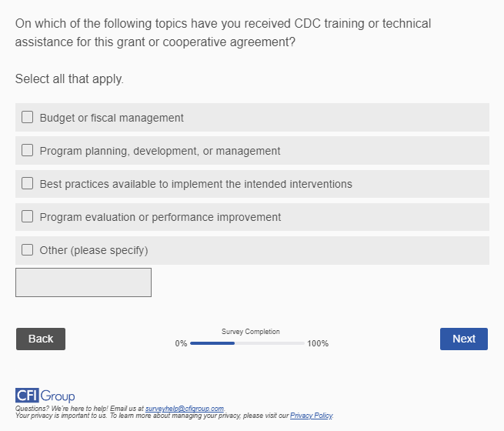Enable the Best practices available checkbox
This screenshot has height=431, width=504.
28,184
